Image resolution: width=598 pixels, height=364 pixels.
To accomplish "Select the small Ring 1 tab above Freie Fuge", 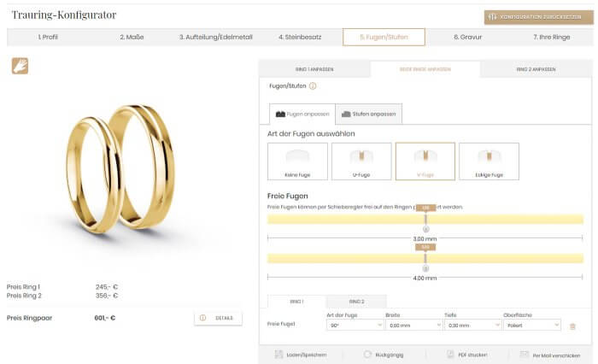I will click(x=296, y=302).
